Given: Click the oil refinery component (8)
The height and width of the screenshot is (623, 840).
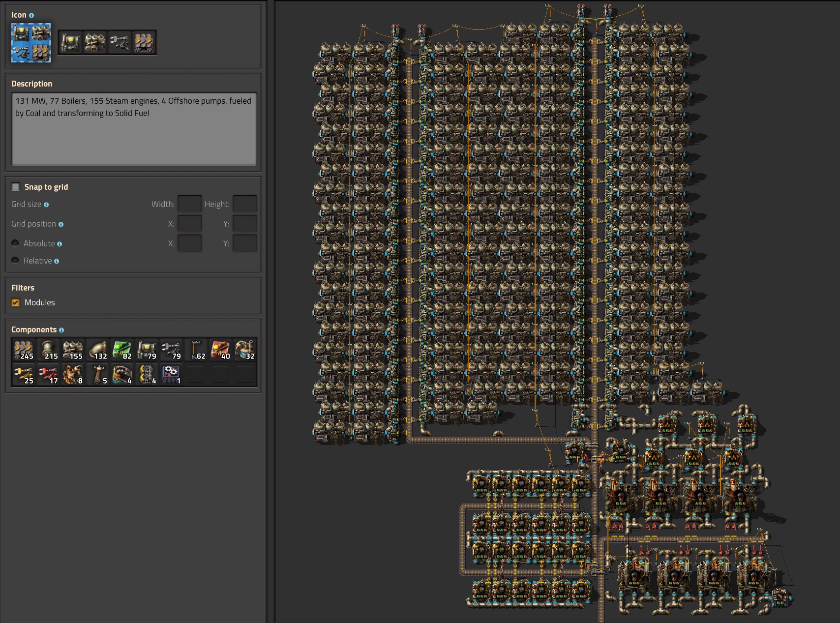Looking at the screenshot, I should [x=73, y=374].
